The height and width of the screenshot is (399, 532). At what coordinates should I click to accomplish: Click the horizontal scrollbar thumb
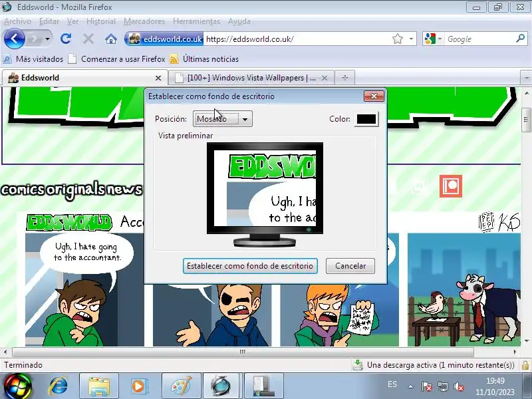coord(243,352)
